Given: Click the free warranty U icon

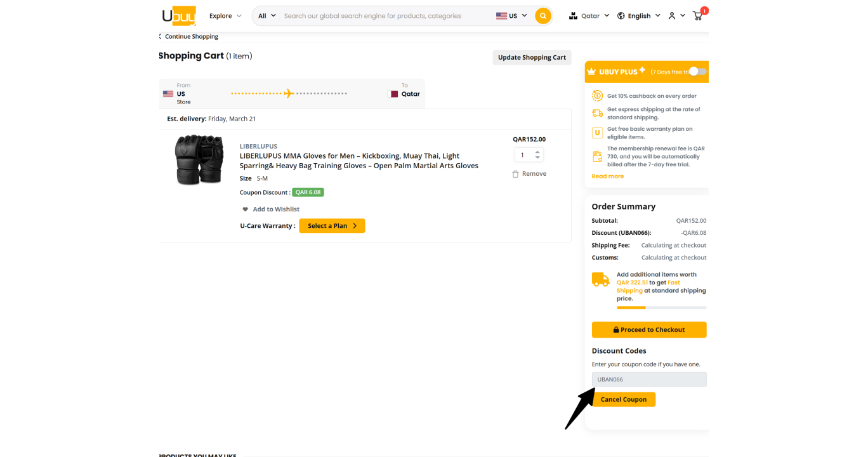Looking at the screenshot, I should [597, 133].
